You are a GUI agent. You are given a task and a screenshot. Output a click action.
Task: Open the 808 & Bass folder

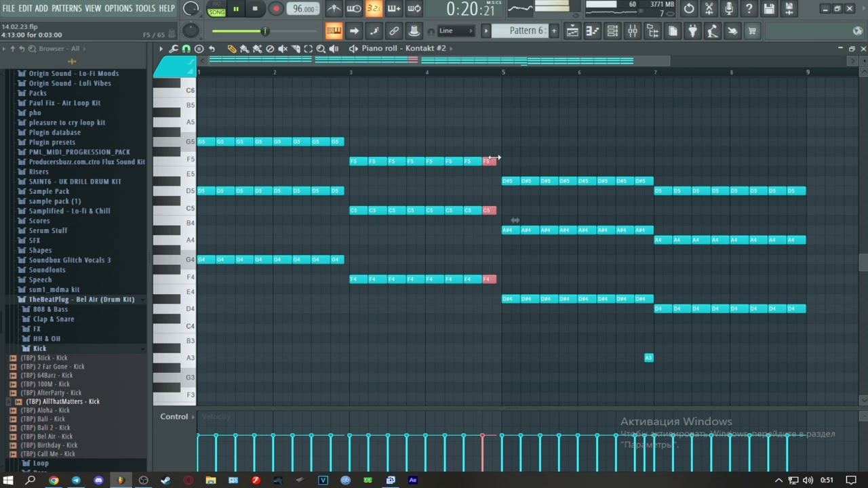click(50, 309)
